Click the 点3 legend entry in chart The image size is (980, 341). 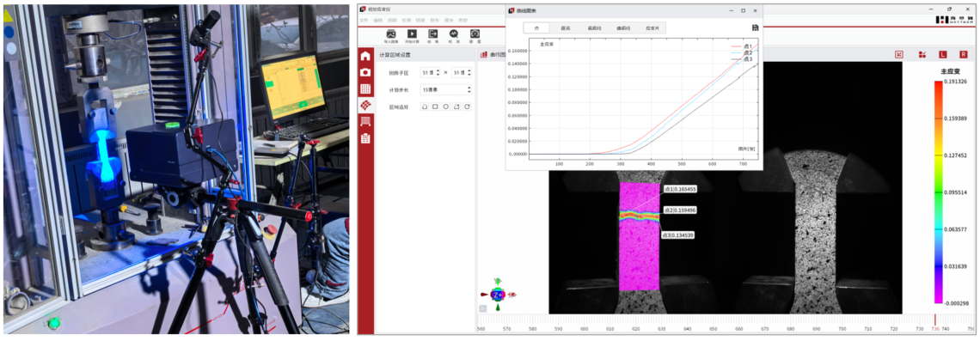point(742,59)
